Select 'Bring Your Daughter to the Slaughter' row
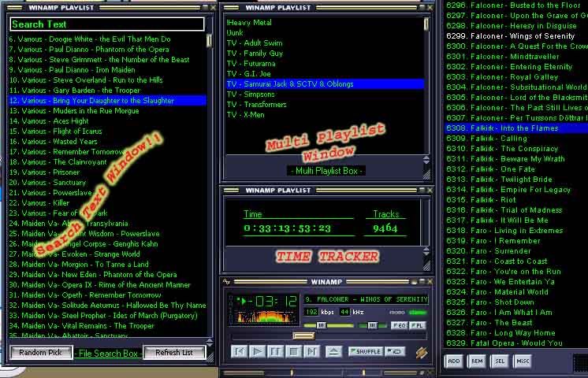Viewport: 588px width, 378px height. [x=107, y=100]
